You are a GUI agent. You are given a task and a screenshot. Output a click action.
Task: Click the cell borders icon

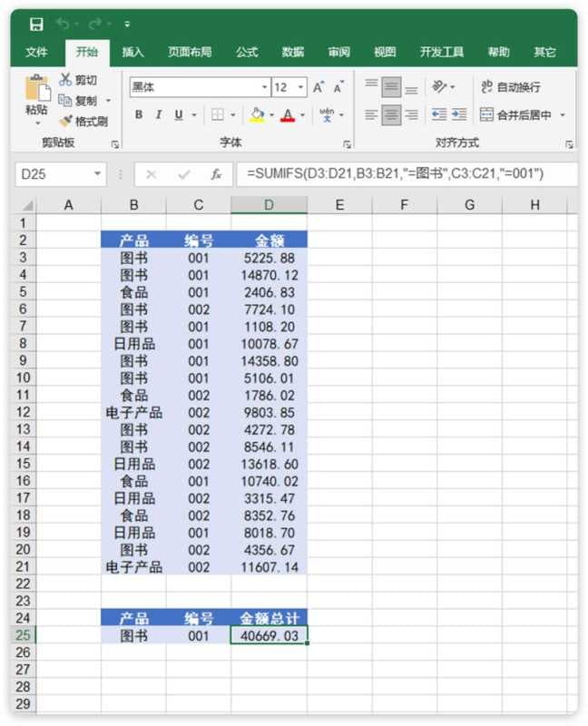click(218, 114)
